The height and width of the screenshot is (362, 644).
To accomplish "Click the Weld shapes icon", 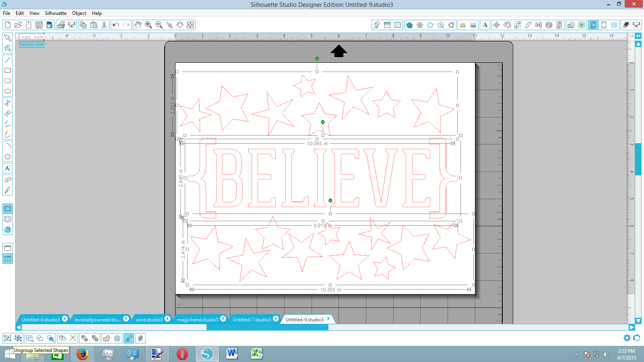I will (x=107, y=338).
